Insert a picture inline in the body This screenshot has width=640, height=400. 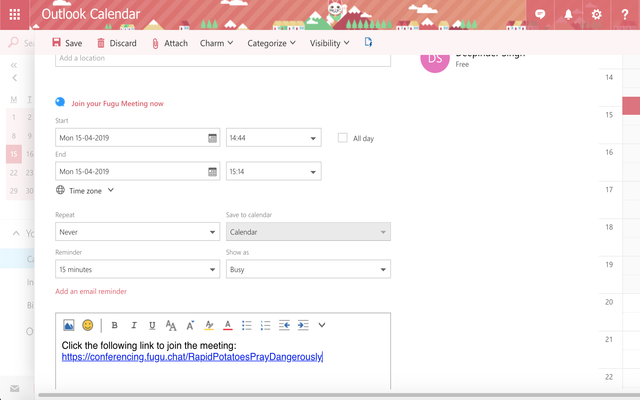(69, 325)
